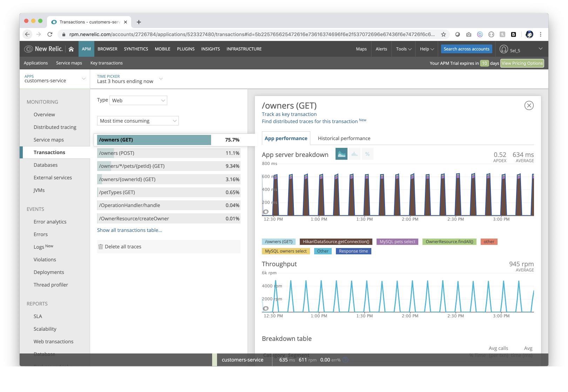Click Show all transactions table link
Screen dimensions: 568x392
[x=129, y=230]
